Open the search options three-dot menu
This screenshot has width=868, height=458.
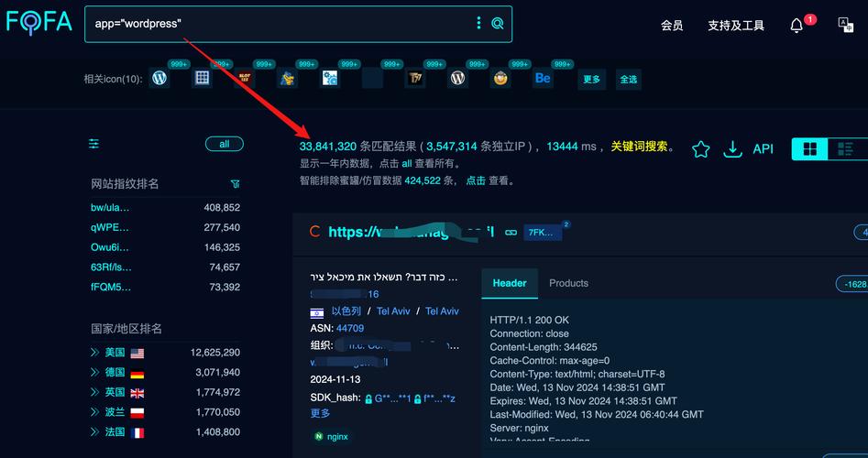point(478,23)
